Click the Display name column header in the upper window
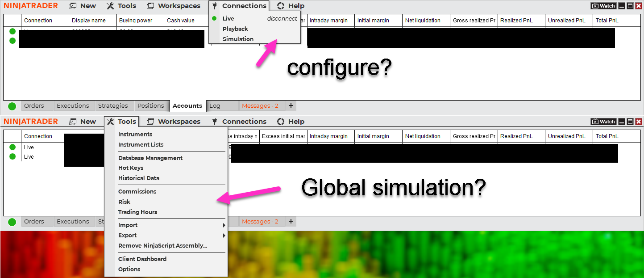644x278 pixels. point(93,21)
